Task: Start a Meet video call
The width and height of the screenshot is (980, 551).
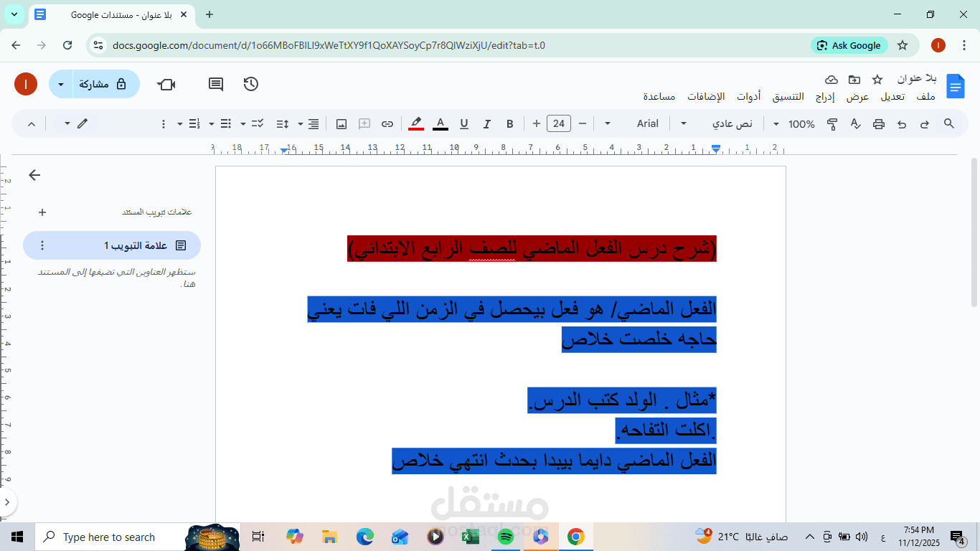Action: [x=166, y=85]
